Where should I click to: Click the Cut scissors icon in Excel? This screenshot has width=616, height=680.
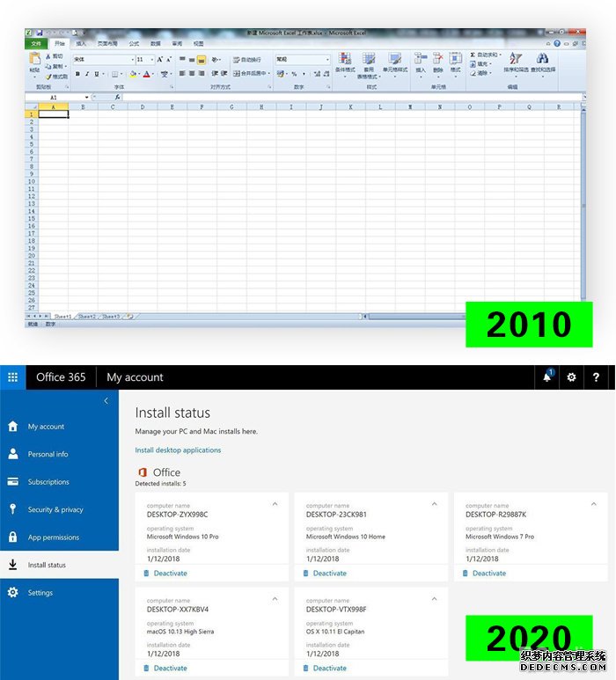(48, 56)
